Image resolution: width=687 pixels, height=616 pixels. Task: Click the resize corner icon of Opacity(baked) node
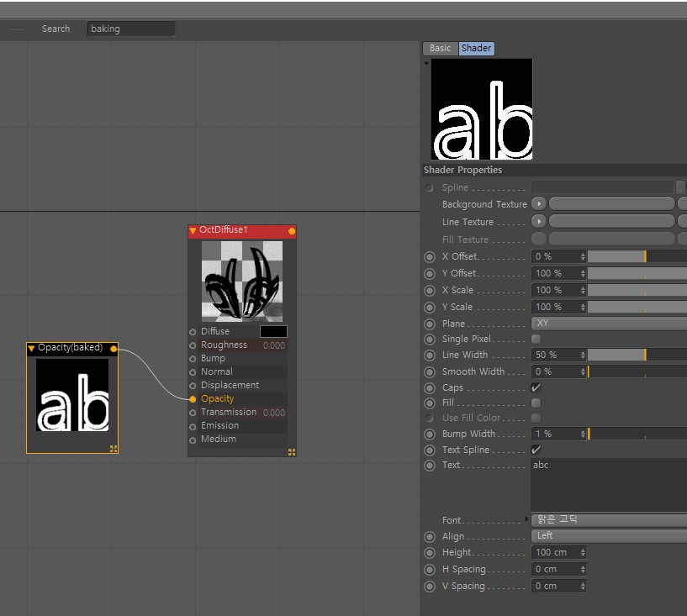click(x=114, y=449)
